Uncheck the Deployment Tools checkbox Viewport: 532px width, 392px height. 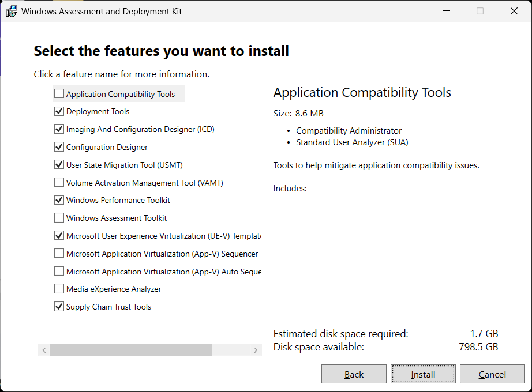click(59, 112)
